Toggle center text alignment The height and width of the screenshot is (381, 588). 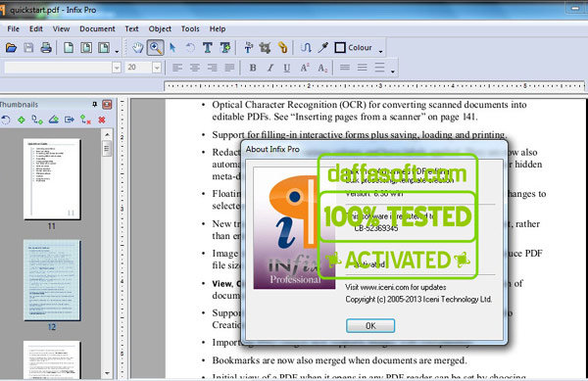tap(195, 68)
